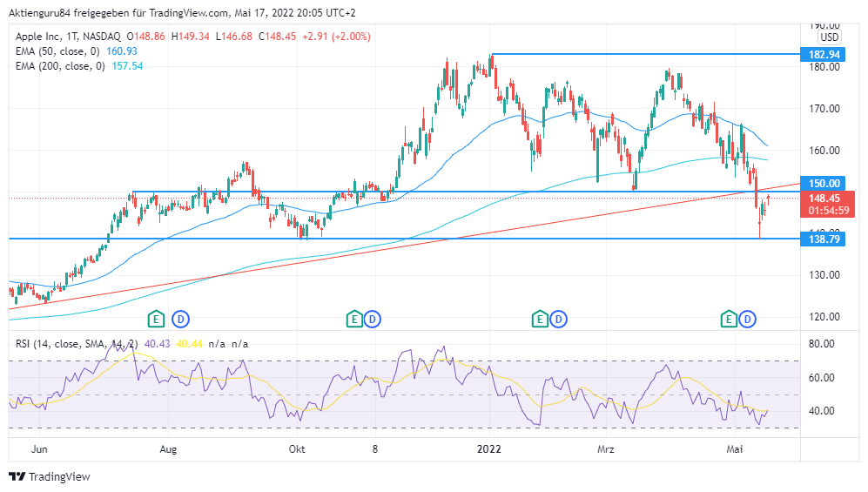Click the low price L146.68 value

[233, 37]
